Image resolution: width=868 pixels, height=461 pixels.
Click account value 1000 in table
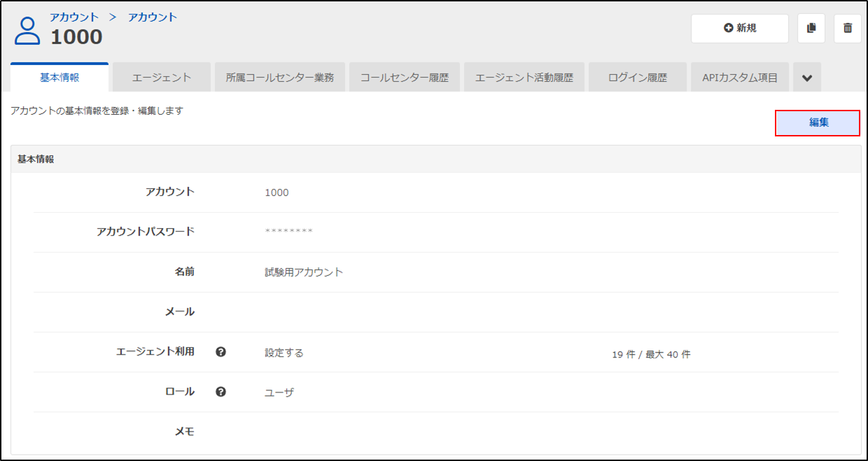pos(276,192)
